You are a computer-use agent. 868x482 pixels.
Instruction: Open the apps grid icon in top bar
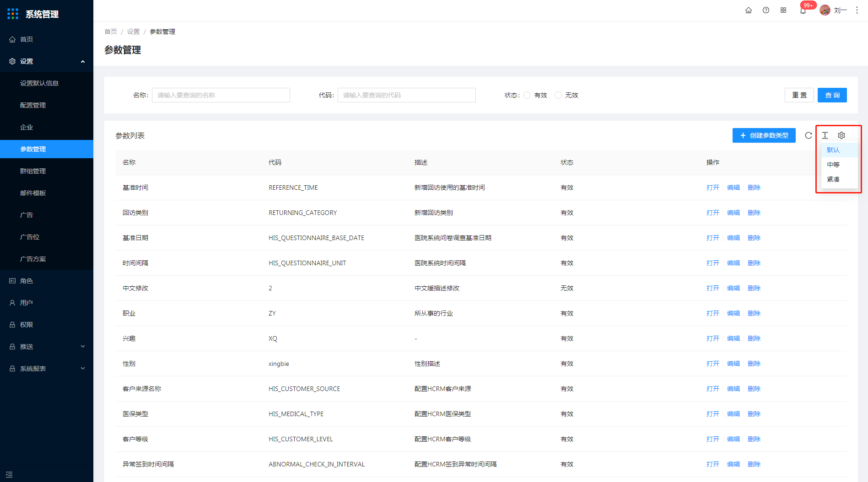783,10
